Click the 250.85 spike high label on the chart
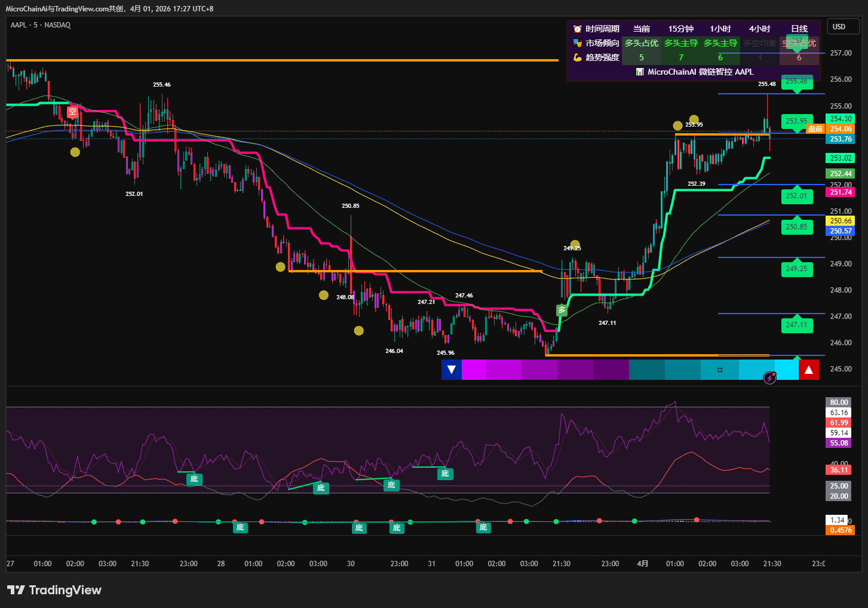Image resolution: width=868 pixels, height=608 pixels. click(x=351, y=206)
